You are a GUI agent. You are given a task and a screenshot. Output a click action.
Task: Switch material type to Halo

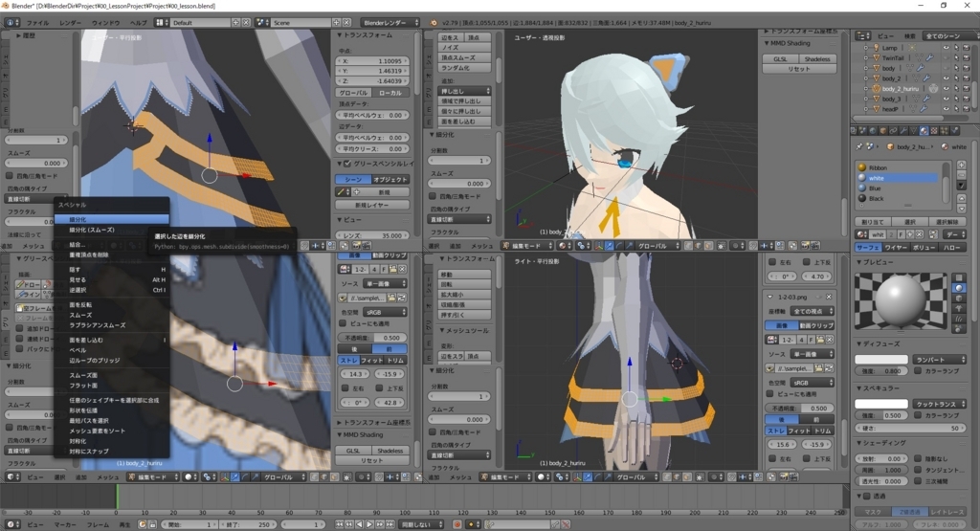[954, 248]
